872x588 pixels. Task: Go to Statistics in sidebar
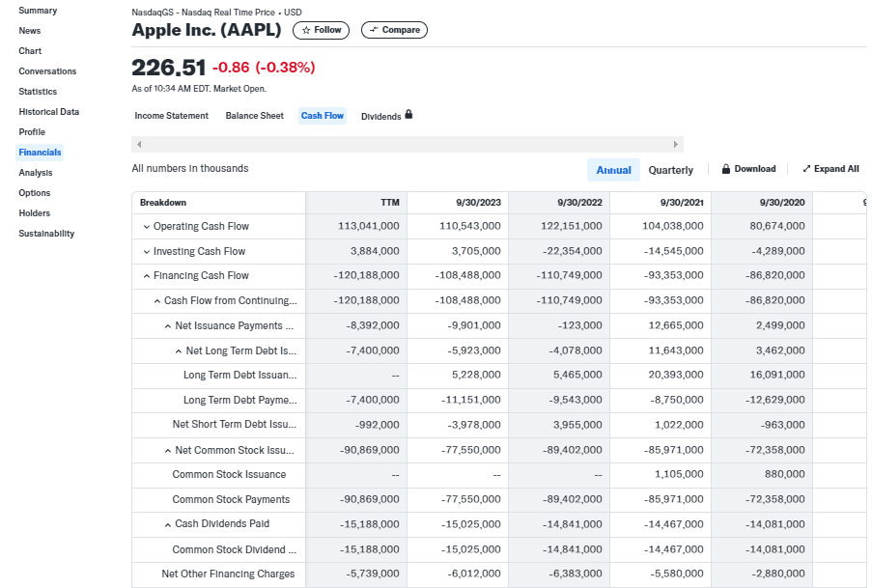[x=38, y=92]
